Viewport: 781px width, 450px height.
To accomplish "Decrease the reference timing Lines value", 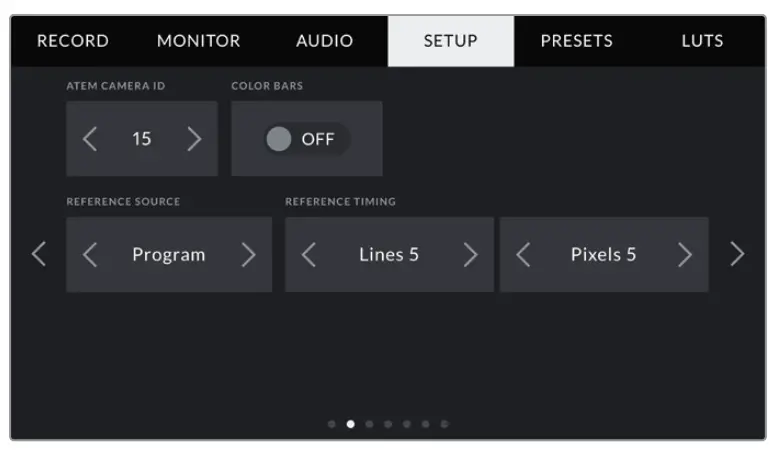I will coord(309,255).
